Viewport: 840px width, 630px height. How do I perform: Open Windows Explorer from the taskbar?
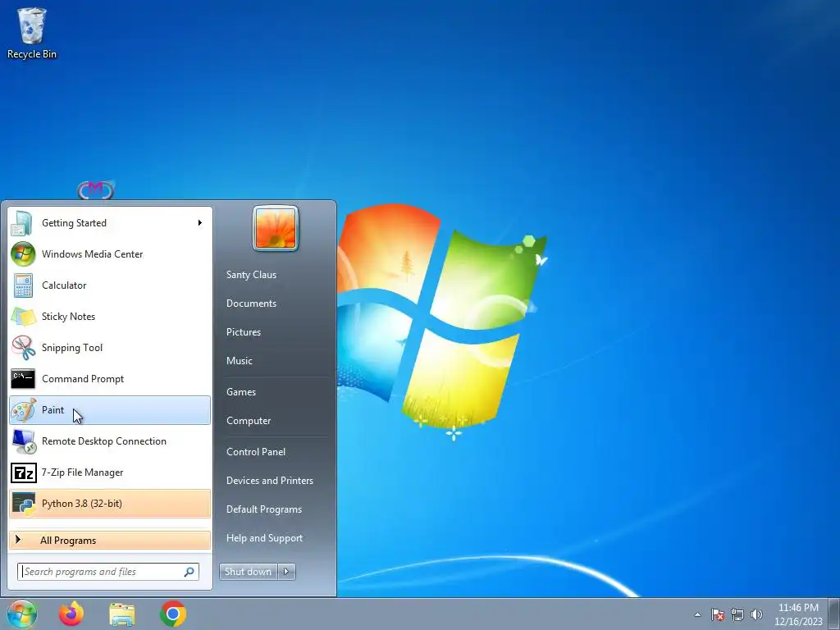[x=122, y=614]
